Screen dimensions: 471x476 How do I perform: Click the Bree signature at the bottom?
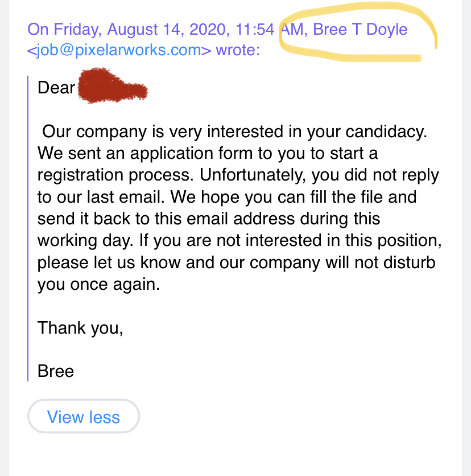coord(56,371)
